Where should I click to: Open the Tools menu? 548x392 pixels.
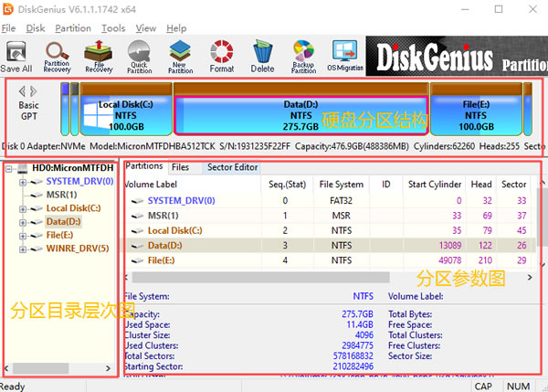[x=113, y=28]
